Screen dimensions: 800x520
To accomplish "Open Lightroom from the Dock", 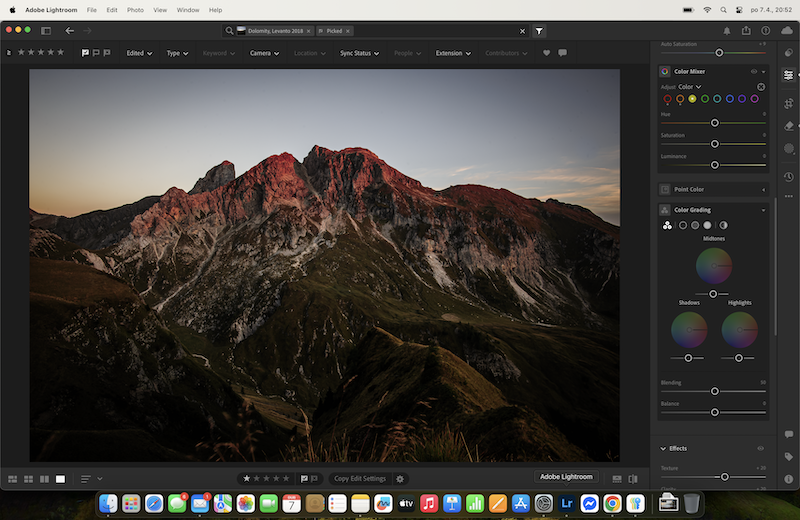I will pos(566,504).
